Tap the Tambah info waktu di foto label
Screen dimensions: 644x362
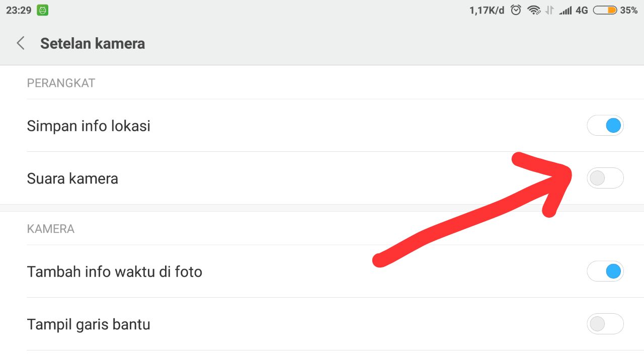coord(115,272)
